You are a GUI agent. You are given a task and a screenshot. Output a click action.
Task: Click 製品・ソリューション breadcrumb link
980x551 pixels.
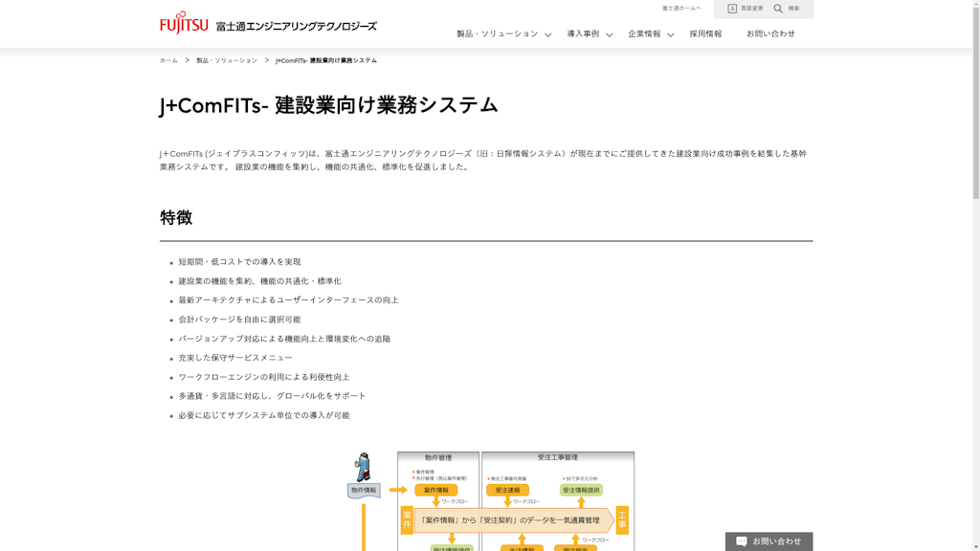coord(227,61)
